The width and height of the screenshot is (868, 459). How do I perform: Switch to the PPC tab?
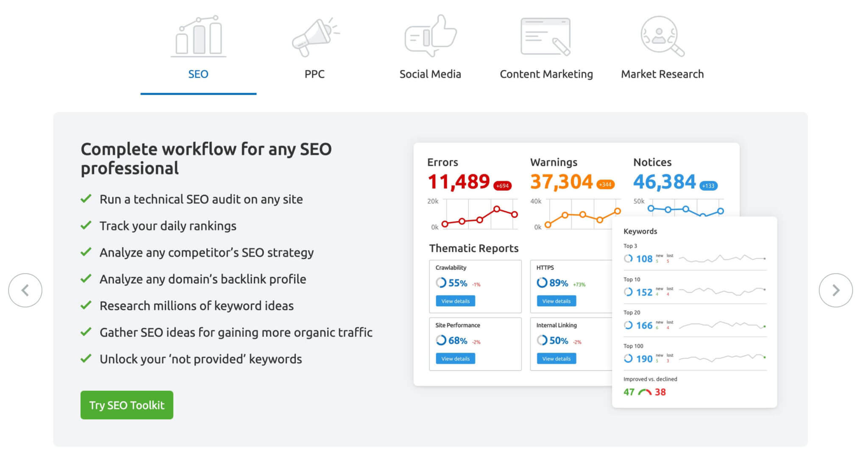point(314,74)
